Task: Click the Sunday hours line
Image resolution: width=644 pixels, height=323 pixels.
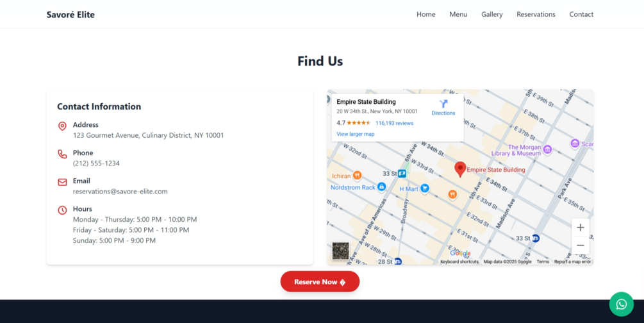Action: 114,240
